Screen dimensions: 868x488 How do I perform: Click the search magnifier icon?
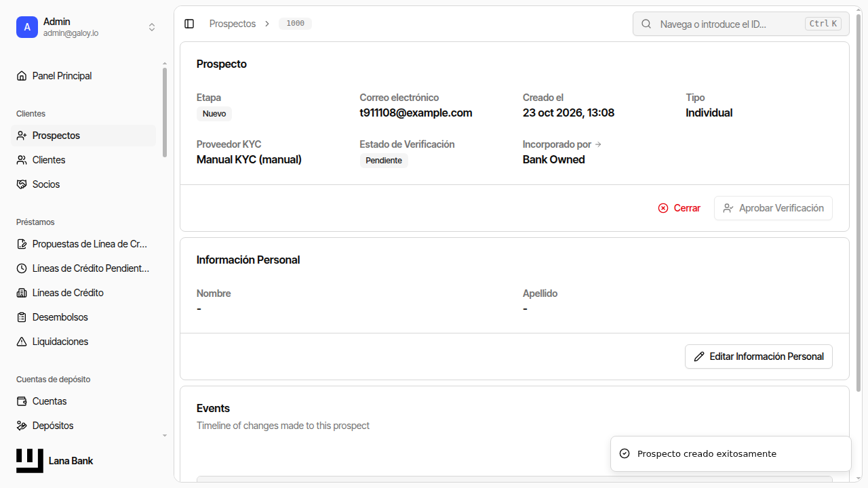pos(647,24)
